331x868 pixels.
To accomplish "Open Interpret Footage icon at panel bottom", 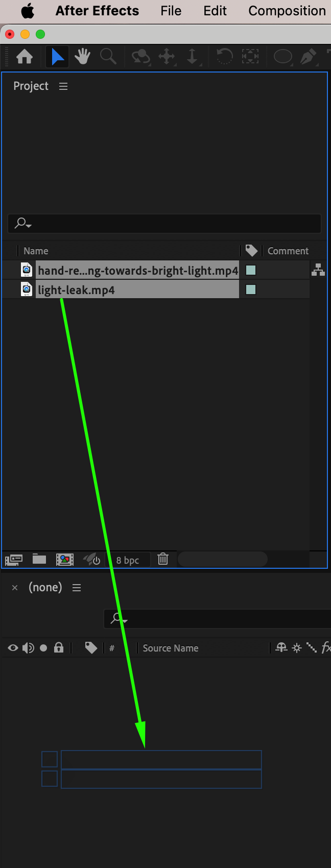I will tap(14, 560).
